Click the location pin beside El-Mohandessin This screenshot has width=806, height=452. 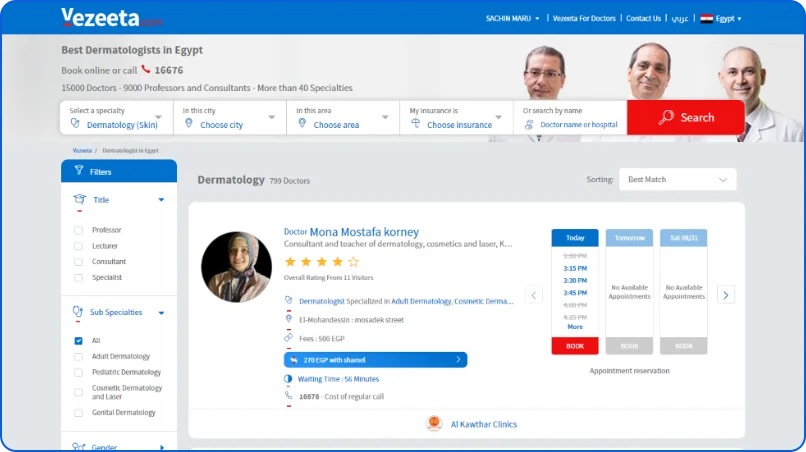pos(288,319)
